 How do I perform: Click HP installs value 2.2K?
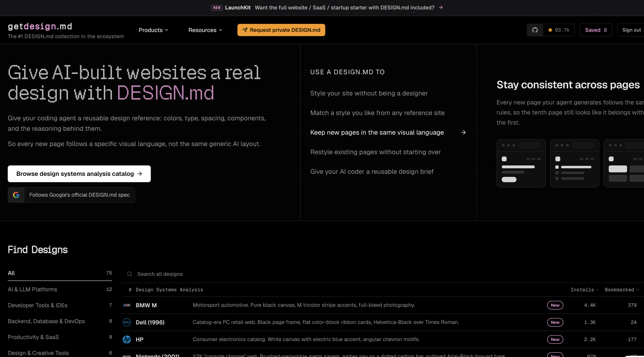click(x=590, y=339)
